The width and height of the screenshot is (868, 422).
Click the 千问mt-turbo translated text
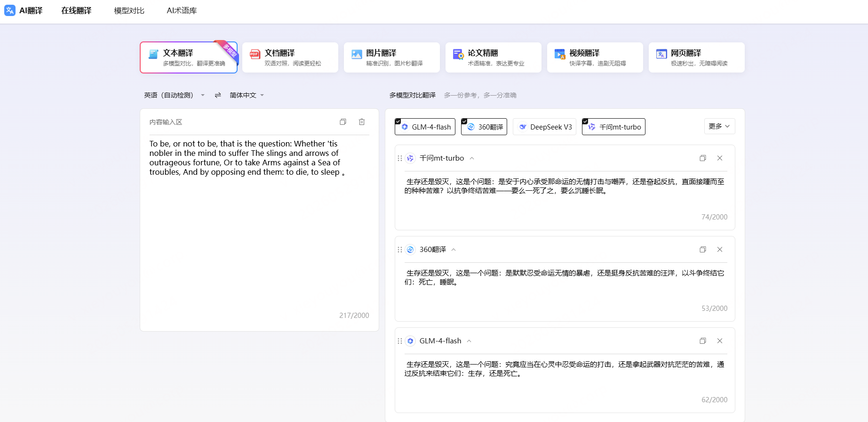pyautogui.click(x=565, y=186)
